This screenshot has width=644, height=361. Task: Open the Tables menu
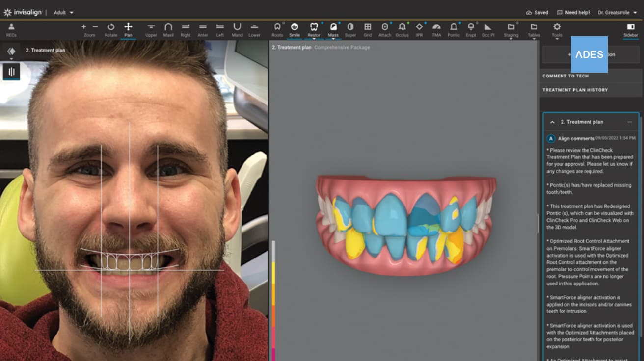[534, 29]
